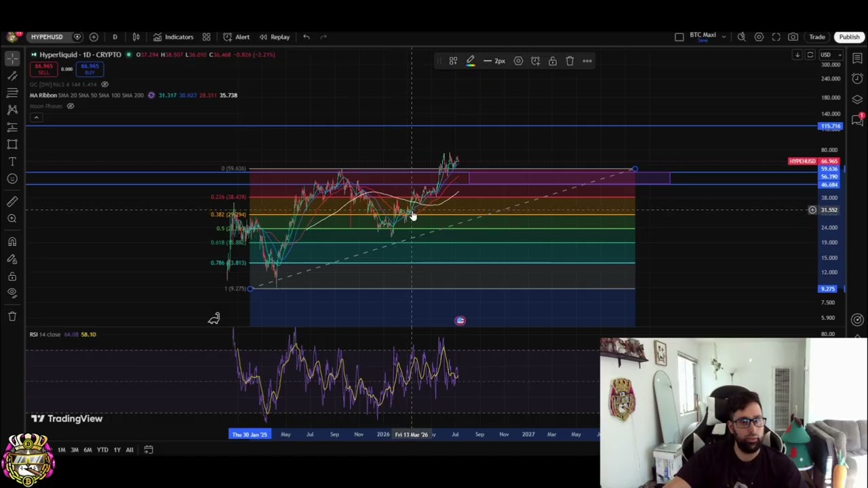Image resolution: width=868 pixels, height=488 pixels.
Task: Add alert on drawing in floating toolbar
Action: tap(535, 61)
